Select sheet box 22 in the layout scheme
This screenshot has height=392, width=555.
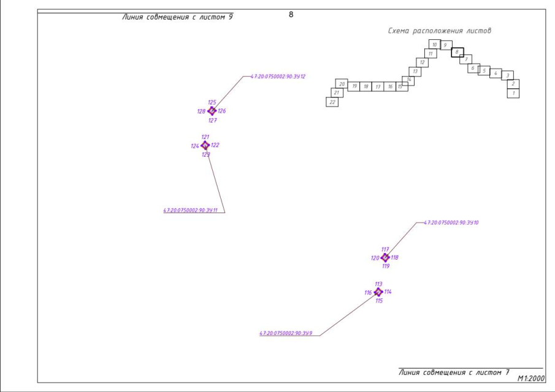pos(332,102)
